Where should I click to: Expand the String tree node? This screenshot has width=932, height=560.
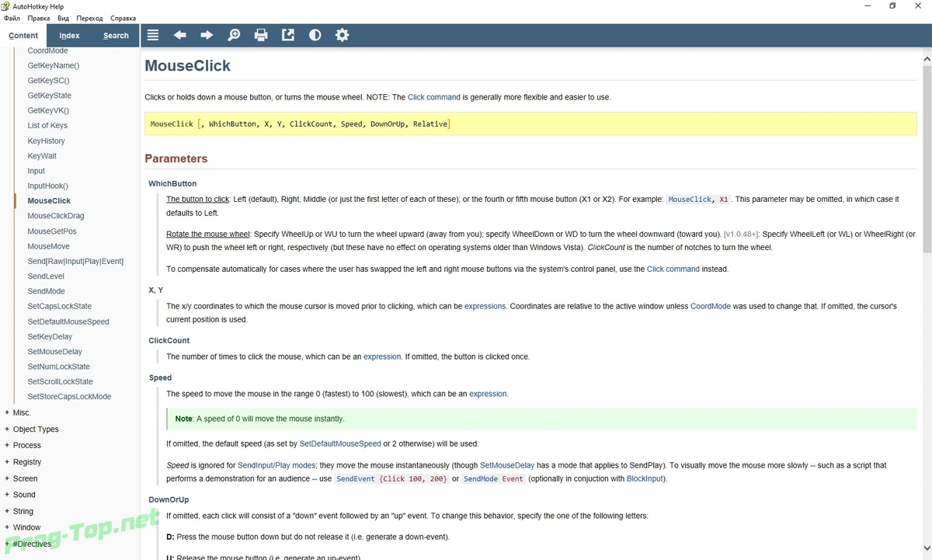coord(7,511)
